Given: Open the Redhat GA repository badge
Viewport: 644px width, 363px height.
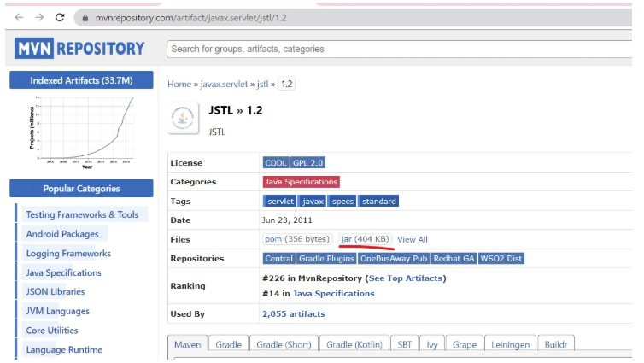Looking at the screenshot, I should (454, 258).
